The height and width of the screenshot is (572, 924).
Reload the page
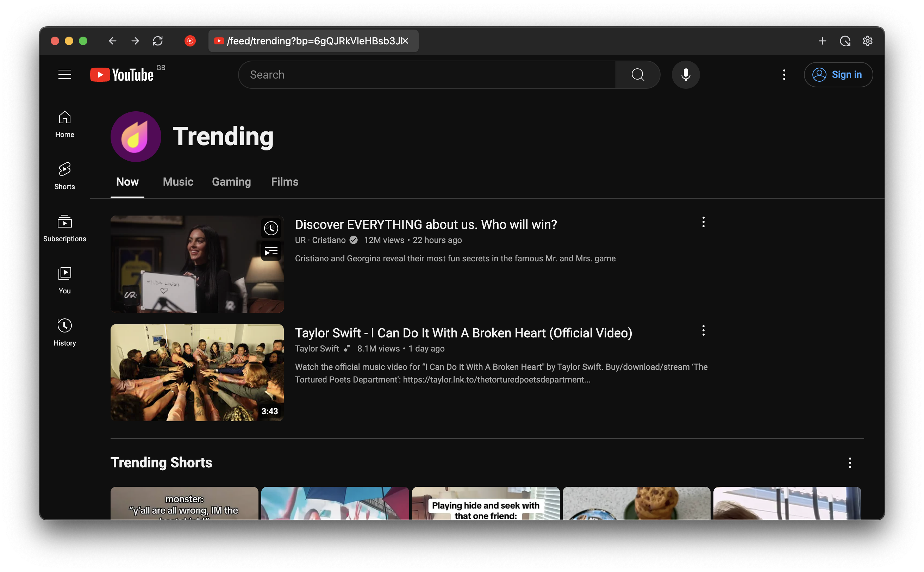(158, 41)
